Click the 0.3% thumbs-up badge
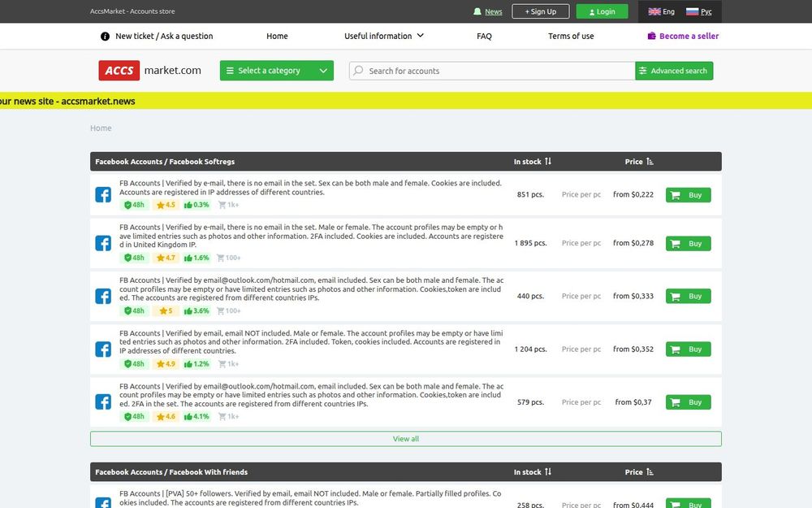The height and width of the screenshot is (508, 812). click(197, 205)
